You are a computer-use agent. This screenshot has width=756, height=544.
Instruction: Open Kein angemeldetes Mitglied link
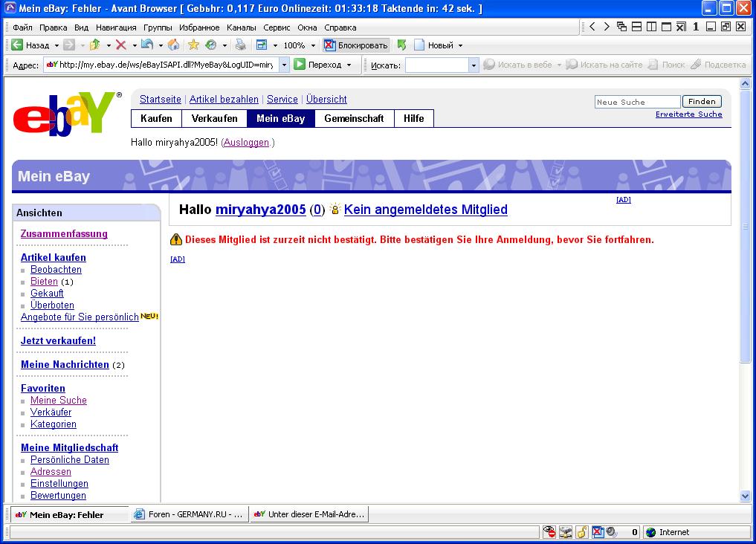click(425, 209)
